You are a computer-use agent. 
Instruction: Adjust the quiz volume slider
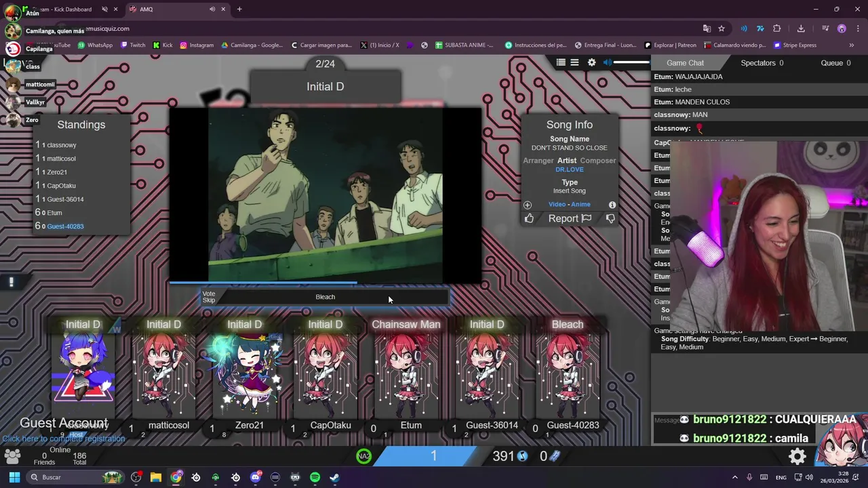tap(631, 62)
